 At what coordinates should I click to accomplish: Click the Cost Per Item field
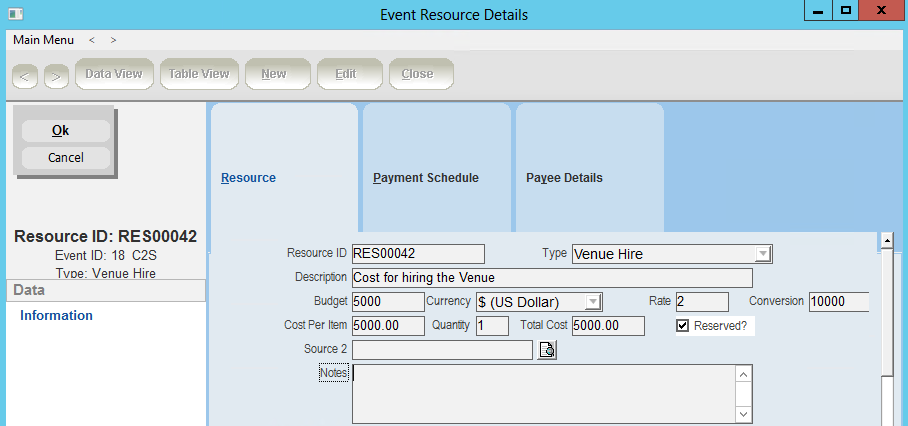point(388,326)
